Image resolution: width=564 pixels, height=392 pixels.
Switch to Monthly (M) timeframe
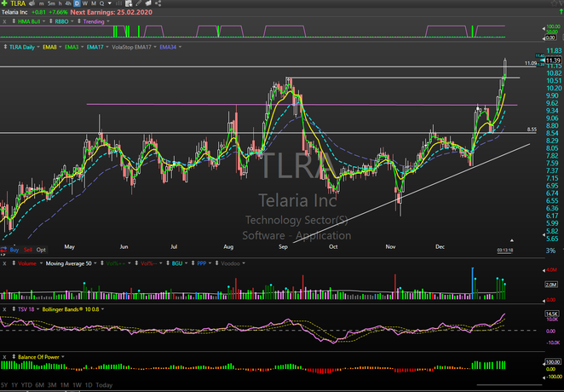click(x=94, y=3)
